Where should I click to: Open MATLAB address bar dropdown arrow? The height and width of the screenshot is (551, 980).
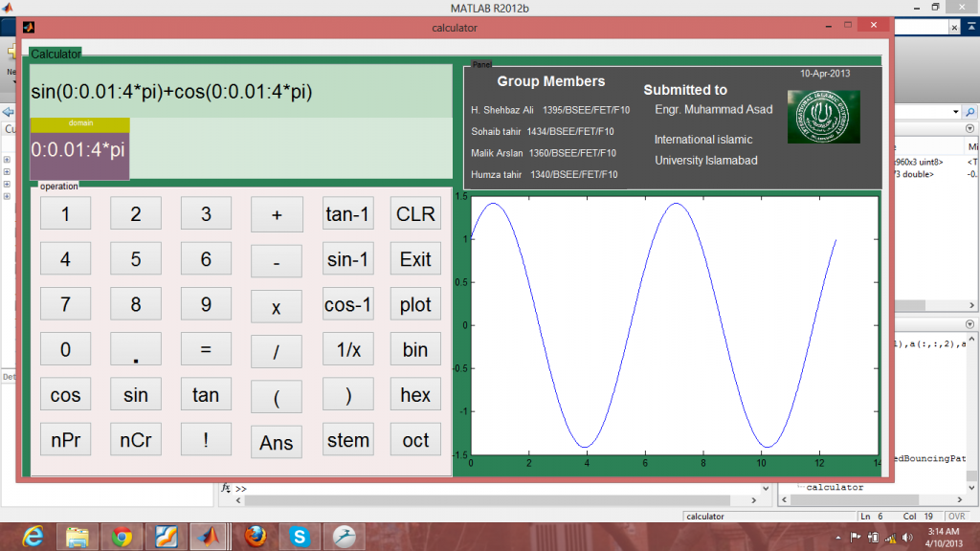coord(956,112)
